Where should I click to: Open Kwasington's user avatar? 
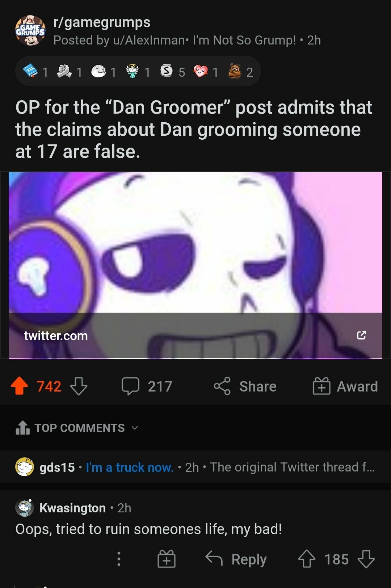click(24, 508)
